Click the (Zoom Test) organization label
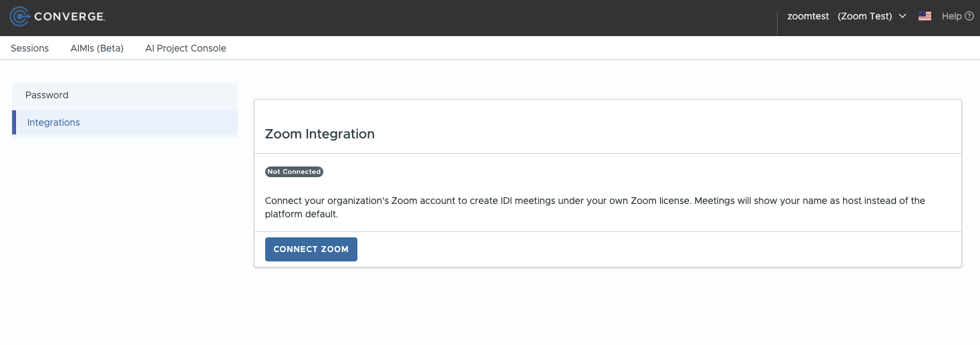This screenshot has height=345, width=980. [864, 16]
